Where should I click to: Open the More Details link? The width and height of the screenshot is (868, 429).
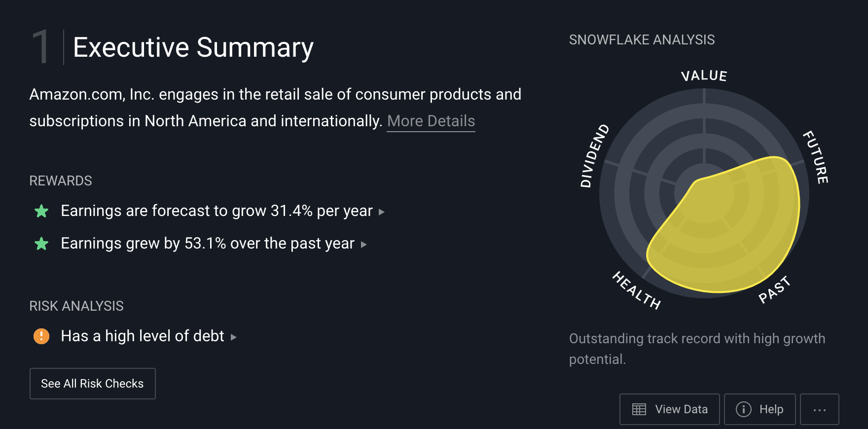point(431,121)
